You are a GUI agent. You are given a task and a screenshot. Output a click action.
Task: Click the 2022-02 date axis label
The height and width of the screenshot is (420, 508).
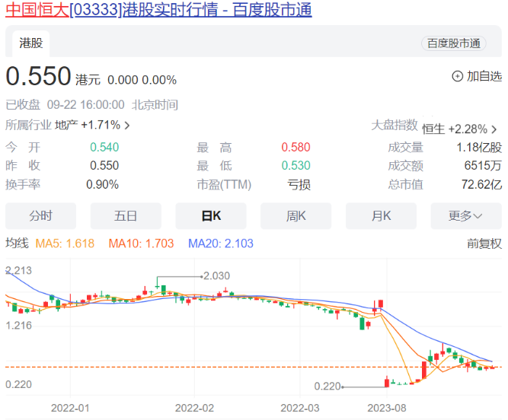194,408
